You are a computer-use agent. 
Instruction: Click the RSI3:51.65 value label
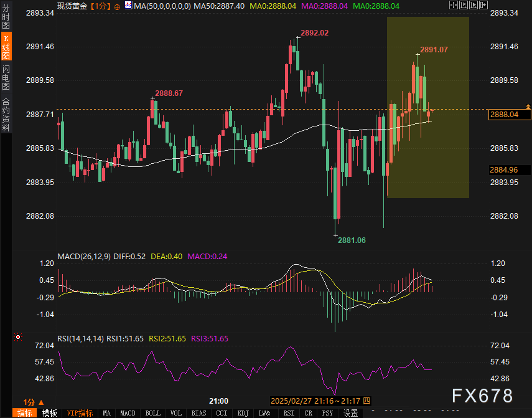tap(210, 338)
